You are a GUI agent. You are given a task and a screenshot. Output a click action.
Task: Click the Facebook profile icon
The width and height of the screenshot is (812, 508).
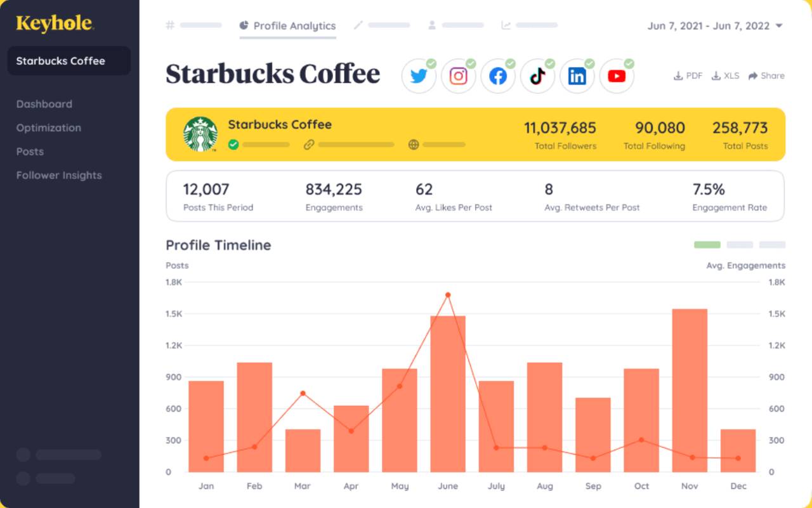pos(498,75)
